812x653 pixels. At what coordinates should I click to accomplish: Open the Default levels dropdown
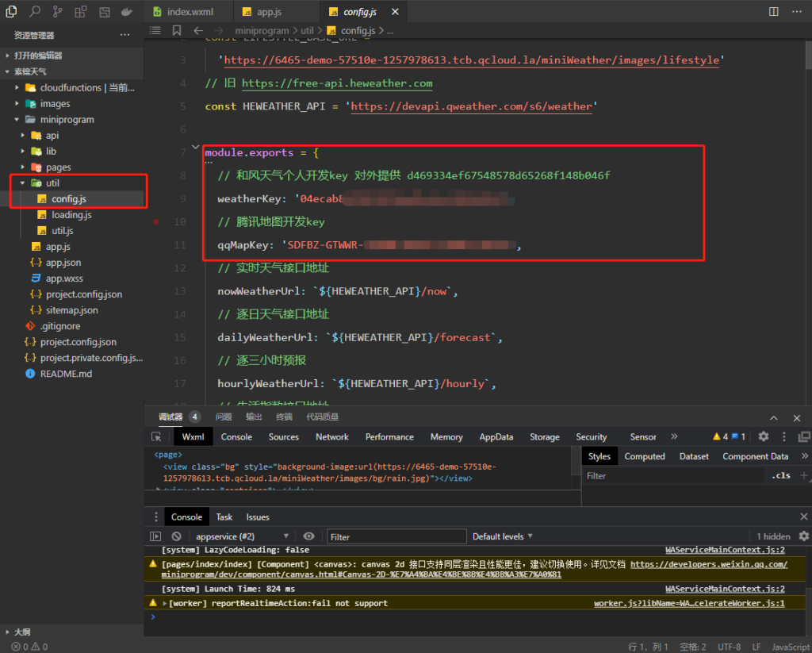tap(503, 536)
